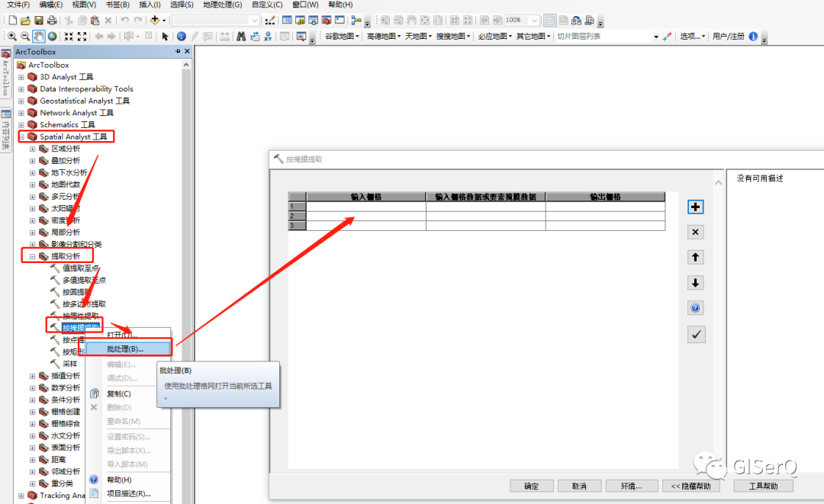Open the ModelBuilder window icon
The width and height of the screenshot is (824, 504).
click(x=356, y=21)
